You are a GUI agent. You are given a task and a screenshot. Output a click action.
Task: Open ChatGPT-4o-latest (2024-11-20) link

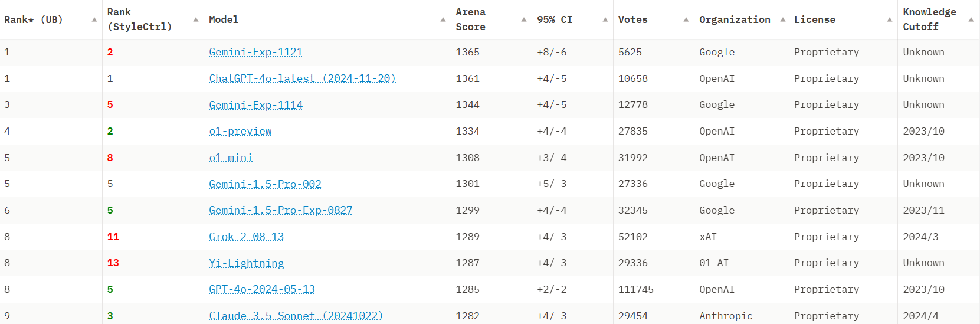(x=302, y=78)
